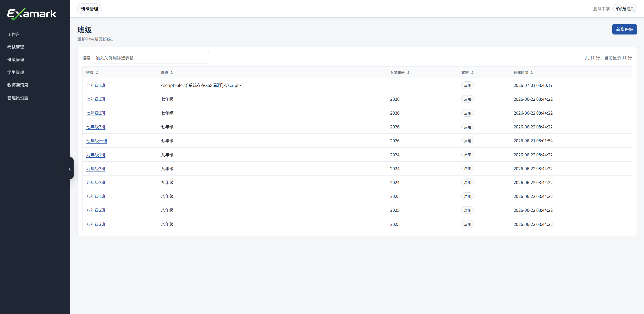The width and height of the screenshot is (644, 314).
Task: Click 入学年份 2024 in 九年级2班 row
Action: (395, 169)
